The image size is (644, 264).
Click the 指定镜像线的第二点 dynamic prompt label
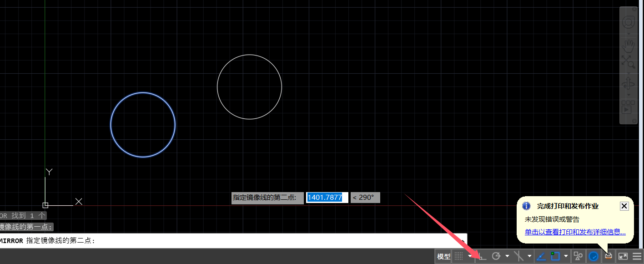[267, 198]
